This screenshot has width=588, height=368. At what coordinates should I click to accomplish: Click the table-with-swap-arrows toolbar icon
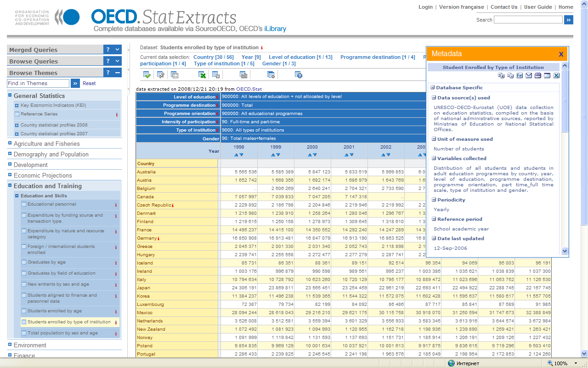[161, 75]
